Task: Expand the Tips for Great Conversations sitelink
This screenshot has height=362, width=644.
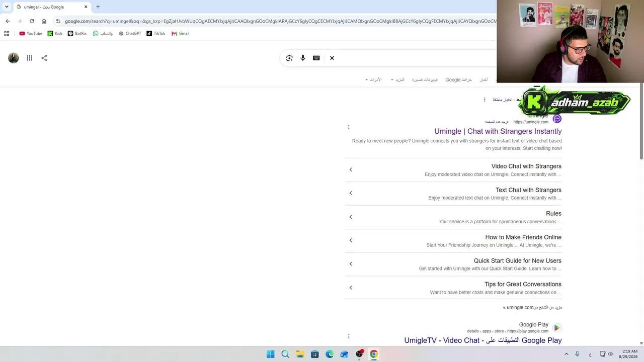Action: click(351, 288)
